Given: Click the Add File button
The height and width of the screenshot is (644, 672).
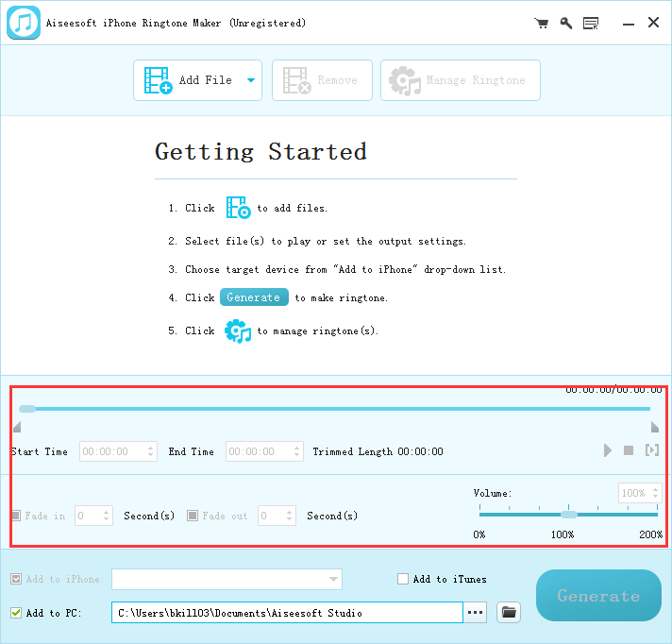Looking at the screenshot, I should click(197, 80).
